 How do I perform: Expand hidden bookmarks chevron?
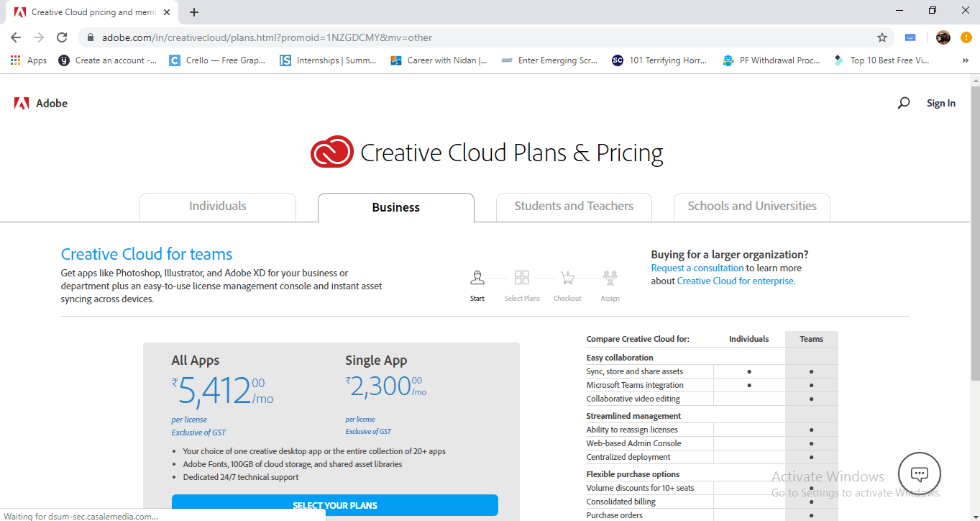coord(965,60)
